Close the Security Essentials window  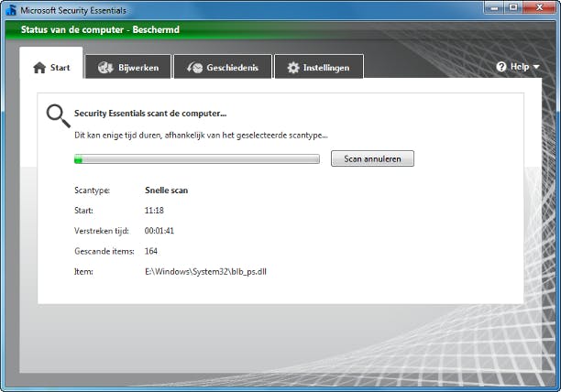click(539, 7)
